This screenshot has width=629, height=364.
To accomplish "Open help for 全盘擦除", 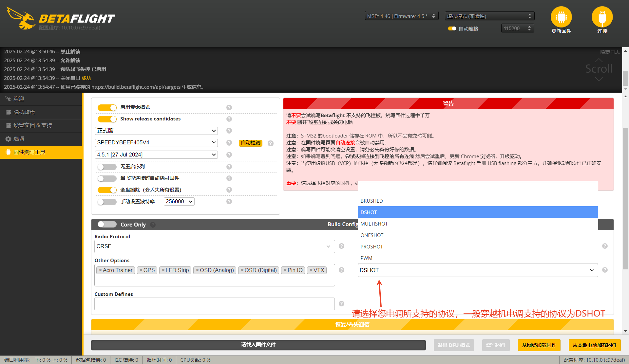I will click(x=229, y=190).
